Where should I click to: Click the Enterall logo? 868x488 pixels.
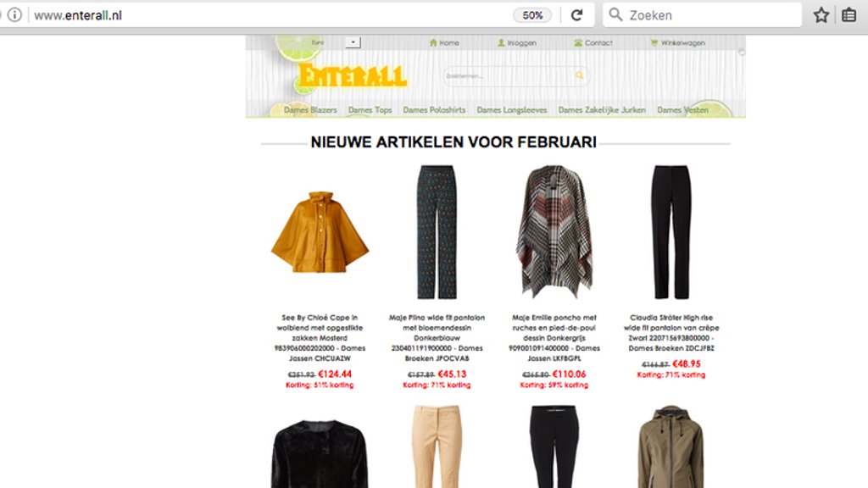(x=353, y=75)
